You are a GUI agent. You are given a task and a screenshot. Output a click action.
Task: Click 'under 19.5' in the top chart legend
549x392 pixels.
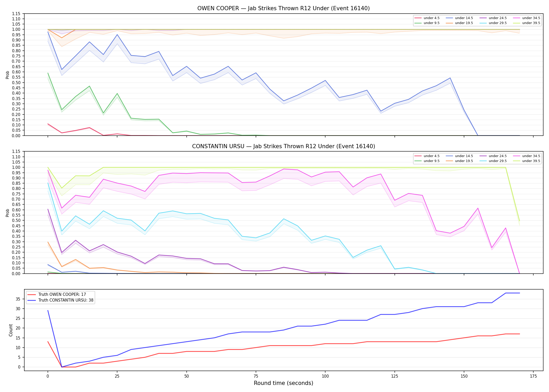pos(464,23)
